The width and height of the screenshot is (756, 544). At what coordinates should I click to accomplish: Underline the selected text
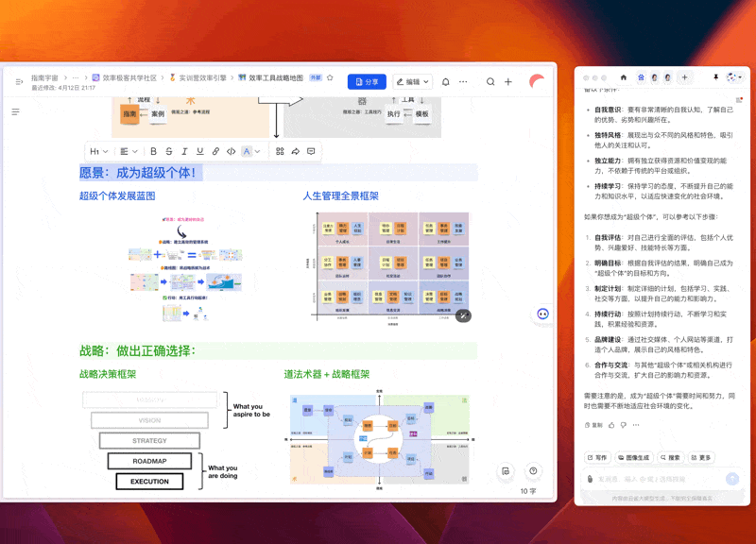tap(199, 151)
